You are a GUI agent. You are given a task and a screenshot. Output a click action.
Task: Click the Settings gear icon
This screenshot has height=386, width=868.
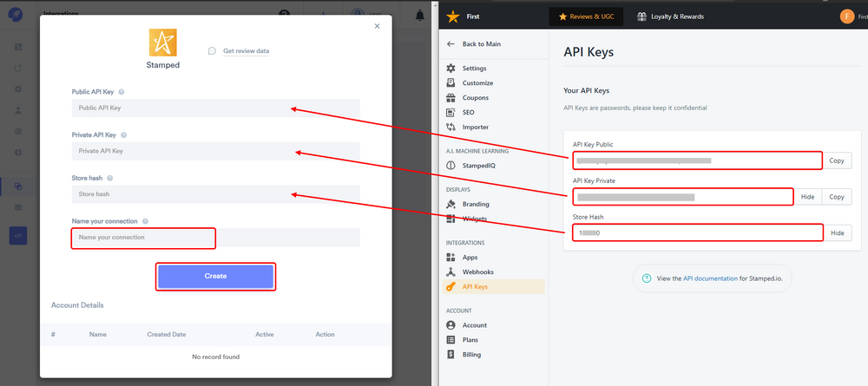pos(450,69)
